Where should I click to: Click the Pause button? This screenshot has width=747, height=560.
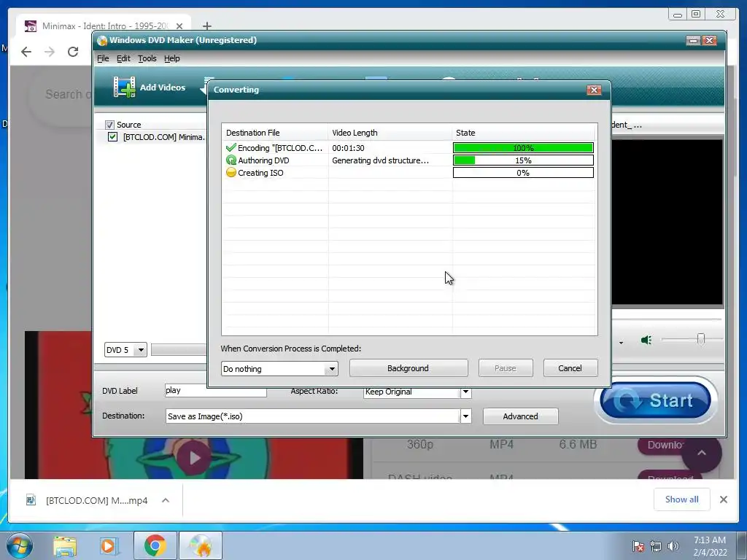[x=506, y=368]
